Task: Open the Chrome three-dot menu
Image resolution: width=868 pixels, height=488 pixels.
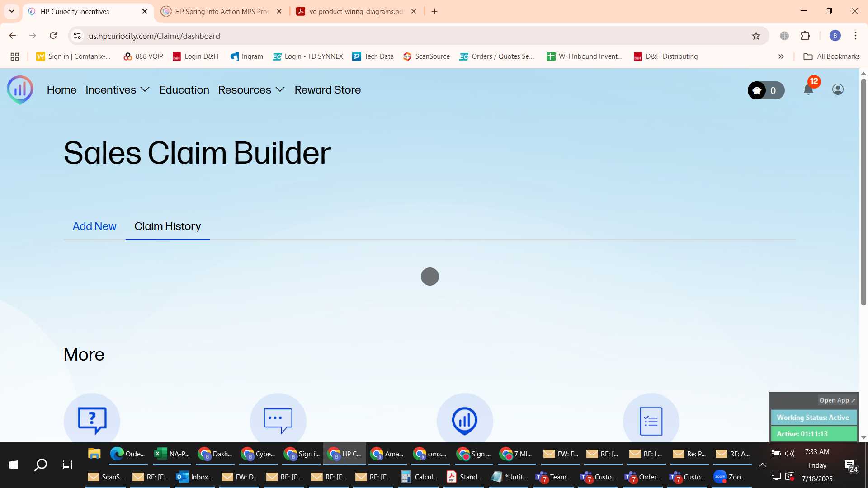Action: coord(855,36)
